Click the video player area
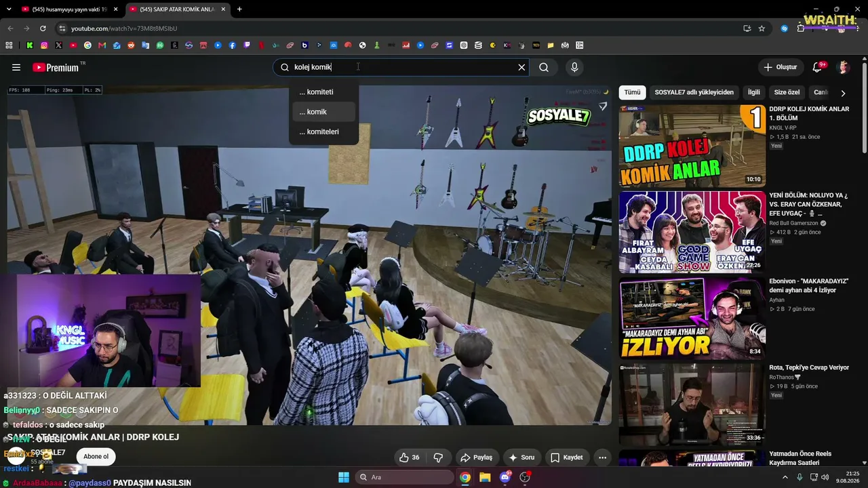Viewport: 868px width, 488px height. point(309,255)
